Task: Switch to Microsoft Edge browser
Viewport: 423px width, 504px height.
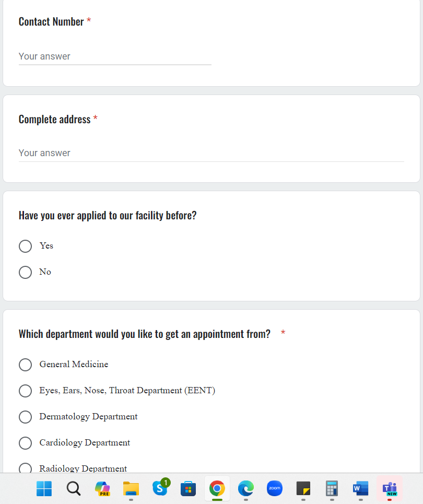Action: coord(245,489)
